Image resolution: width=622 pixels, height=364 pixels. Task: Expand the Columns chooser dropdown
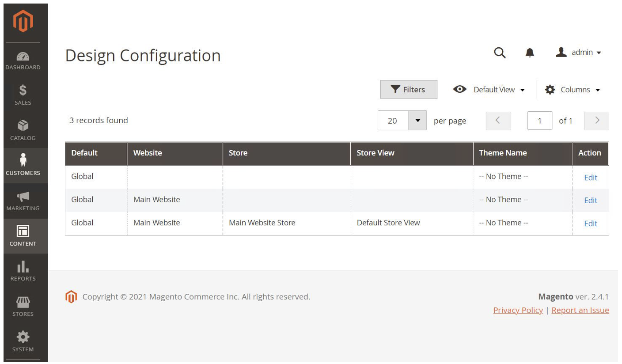[x=573, y=90]
